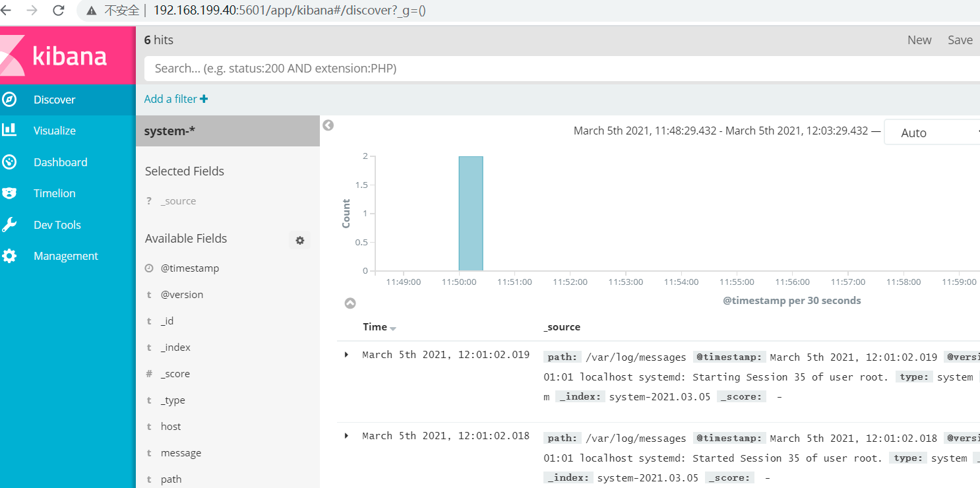Open Available Fields settings gear
The image size is (980, 488).
coord(299,241)
